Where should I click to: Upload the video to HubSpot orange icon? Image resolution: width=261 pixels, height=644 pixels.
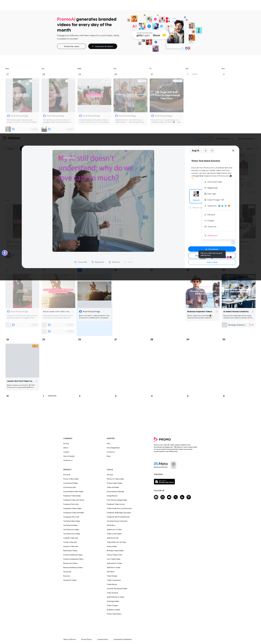229,206
